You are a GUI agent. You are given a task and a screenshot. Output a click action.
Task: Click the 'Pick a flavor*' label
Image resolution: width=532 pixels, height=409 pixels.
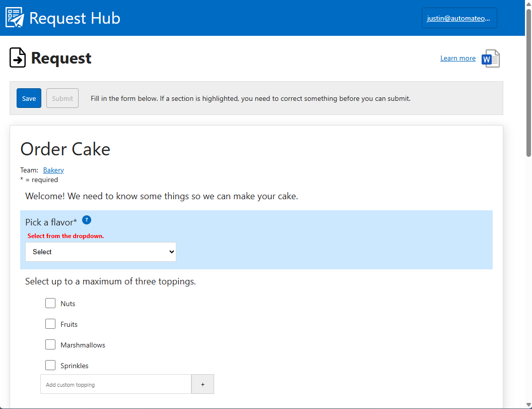[51, 222]
